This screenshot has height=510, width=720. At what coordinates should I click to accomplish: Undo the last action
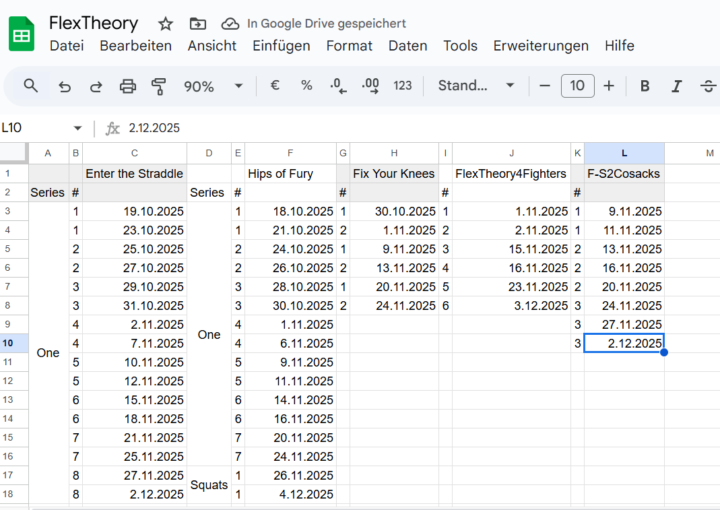[x=65, y=86]
